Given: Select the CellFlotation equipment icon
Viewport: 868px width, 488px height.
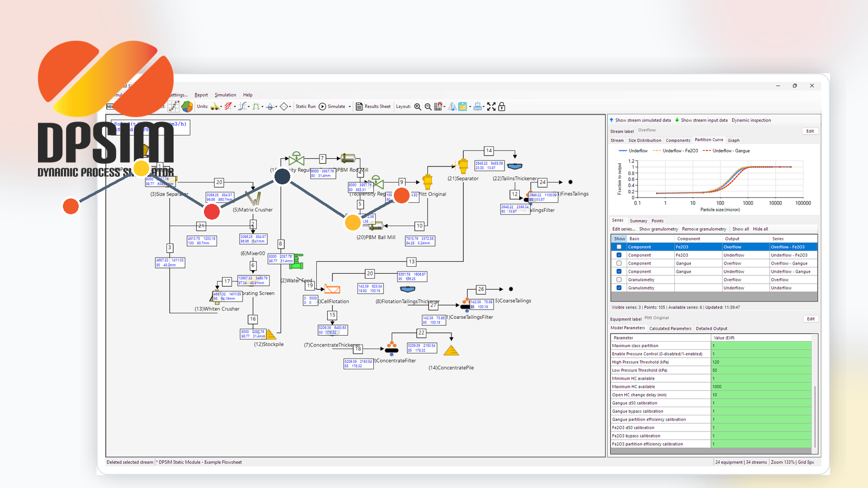Looking at the screenshot, I should click(x=332, y=289).
